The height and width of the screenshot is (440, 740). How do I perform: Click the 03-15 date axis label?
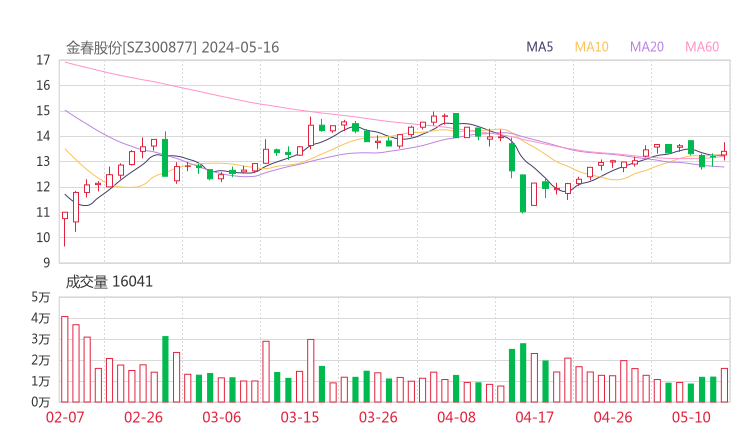point(300,417)
